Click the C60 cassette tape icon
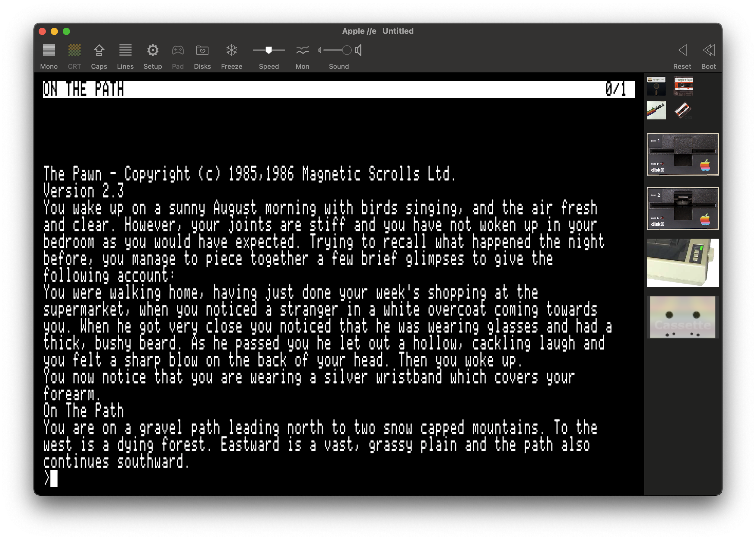 (683, 111)
